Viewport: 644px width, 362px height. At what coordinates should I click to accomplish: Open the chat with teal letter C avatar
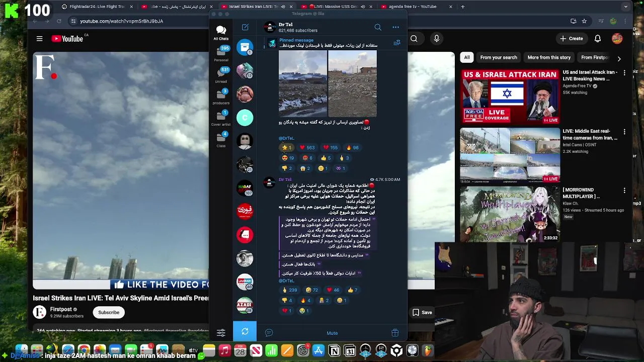(245, 118)
